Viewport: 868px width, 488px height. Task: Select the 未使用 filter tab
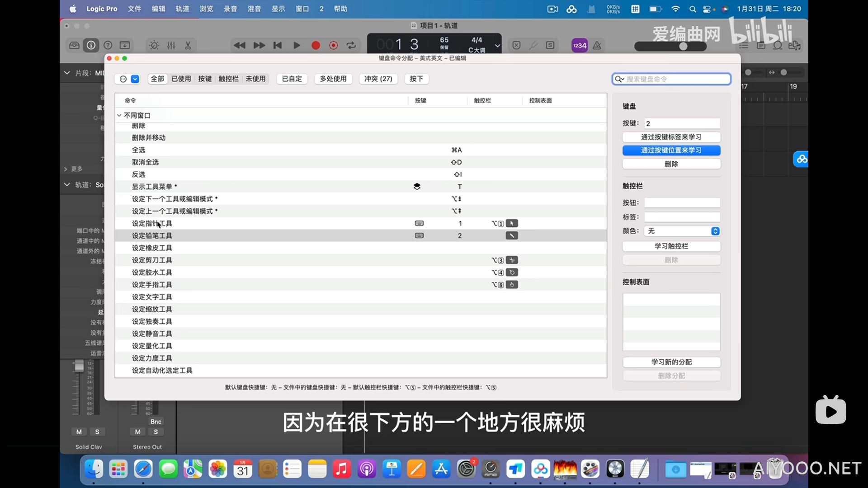point(255,79)
